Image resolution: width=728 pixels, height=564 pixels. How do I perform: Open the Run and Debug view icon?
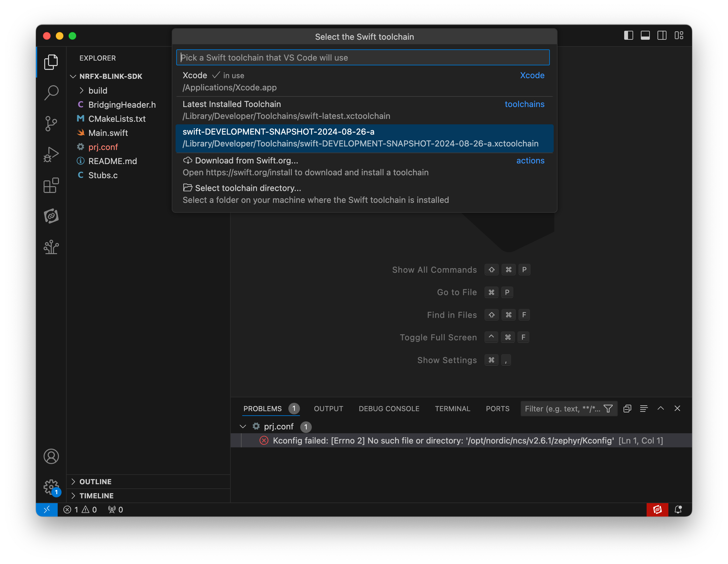pyautogui.click(x=51, y=154)
